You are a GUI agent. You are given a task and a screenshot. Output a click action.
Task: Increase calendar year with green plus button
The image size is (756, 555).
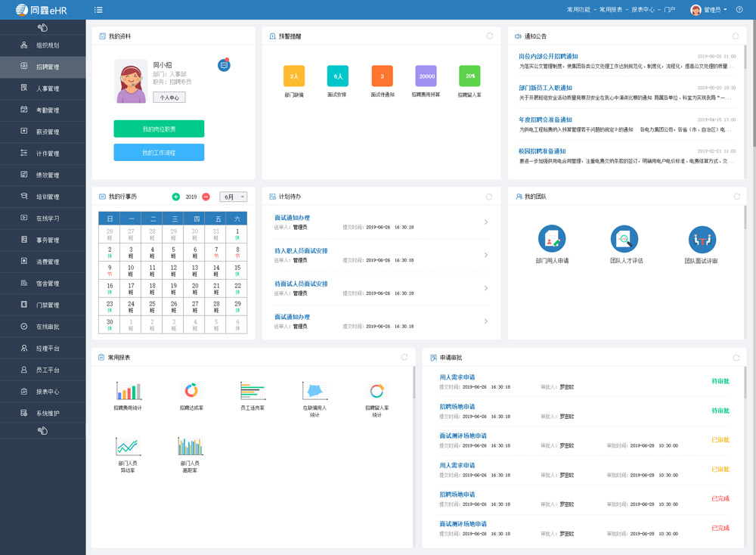tap(176, 197)
